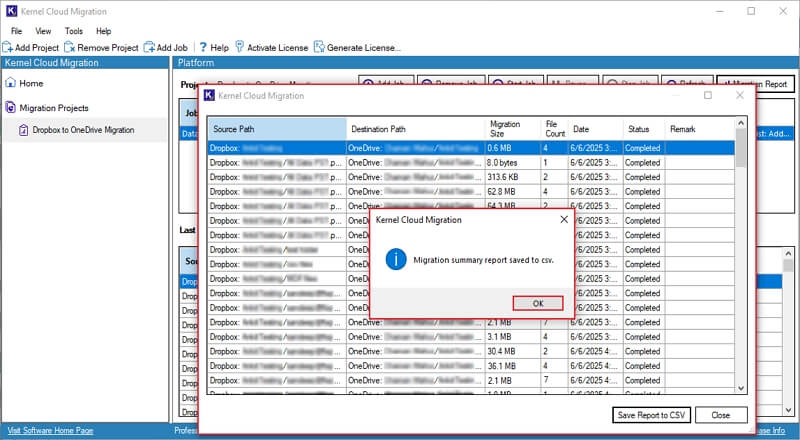Click the Kernel logo in main title bar

tap(11, 11)
